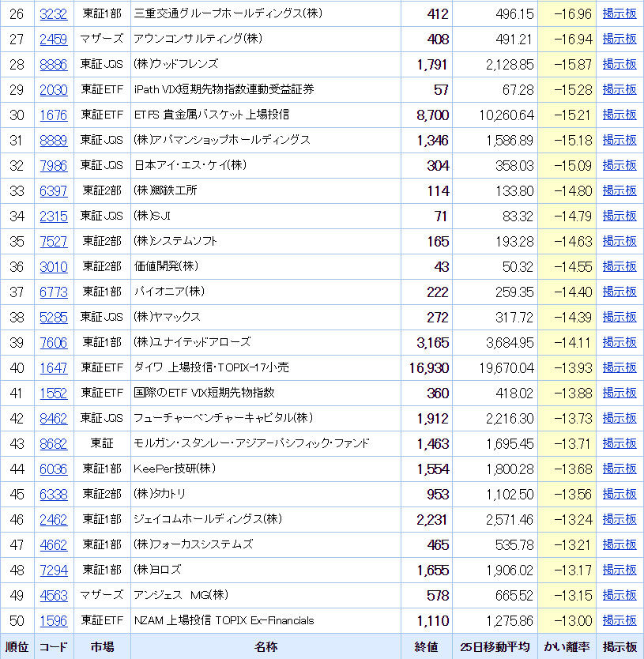Open stock code 7527 link

tap(54, 242)
